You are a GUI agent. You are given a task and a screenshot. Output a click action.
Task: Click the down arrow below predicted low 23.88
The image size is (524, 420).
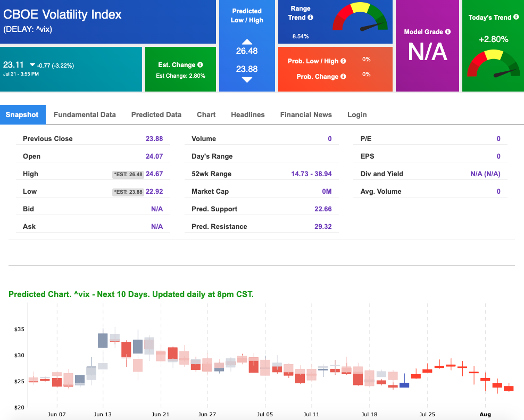[247, 80]
